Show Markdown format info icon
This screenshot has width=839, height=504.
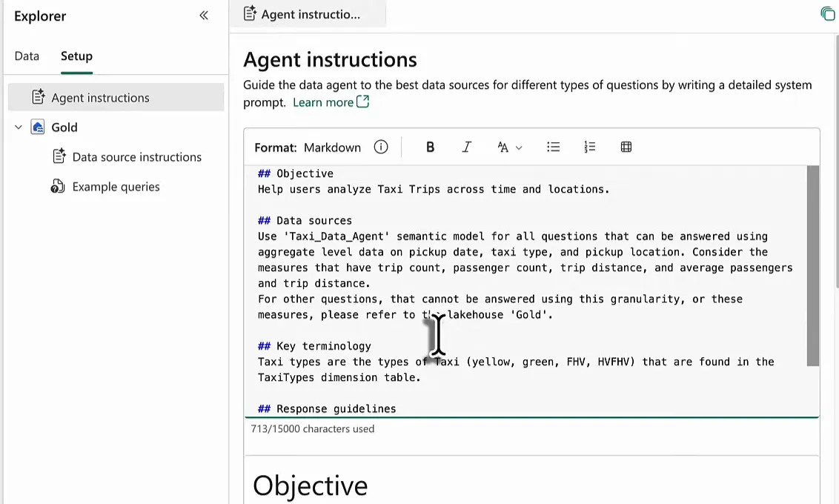pos(381,147)
